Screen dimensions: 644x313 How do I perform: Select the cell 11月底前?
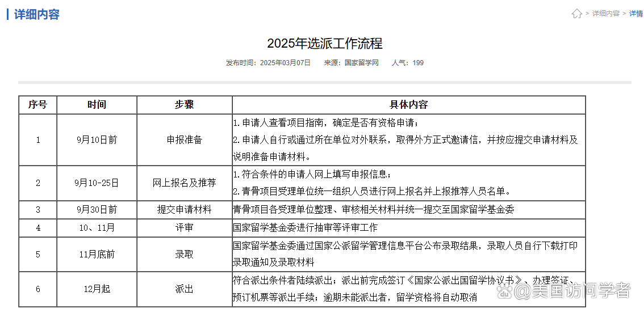(x=97, y=255)
